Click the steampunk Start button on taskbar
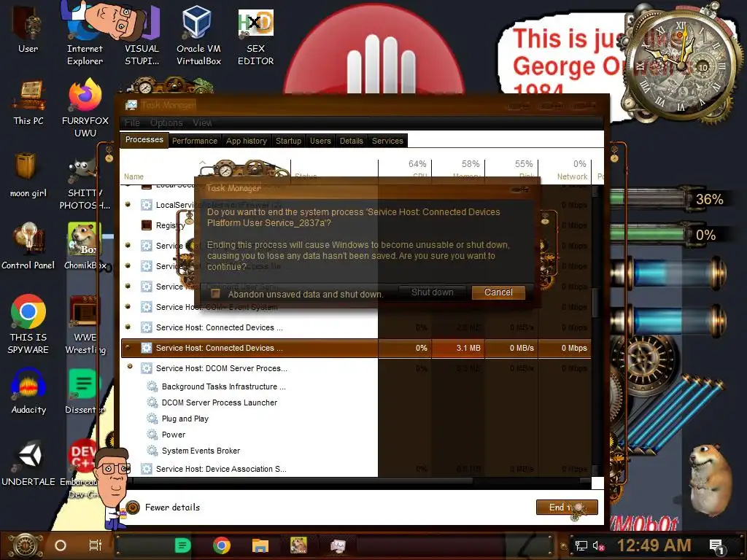The width and height of the screenshot is (747, 560). tap(24, 545)
